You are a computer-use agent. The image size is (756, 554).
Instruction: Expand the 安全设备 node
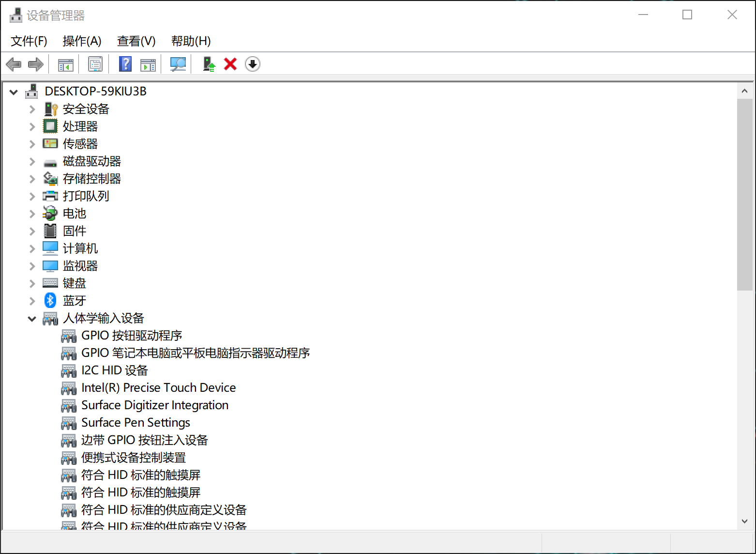tap(32, 109)
